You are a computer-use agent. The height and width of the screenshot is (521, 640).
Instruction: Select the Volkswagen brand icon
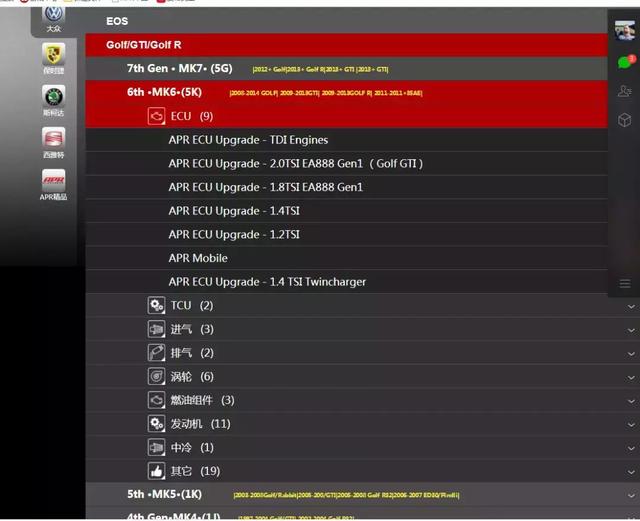(x=53, y=15)
